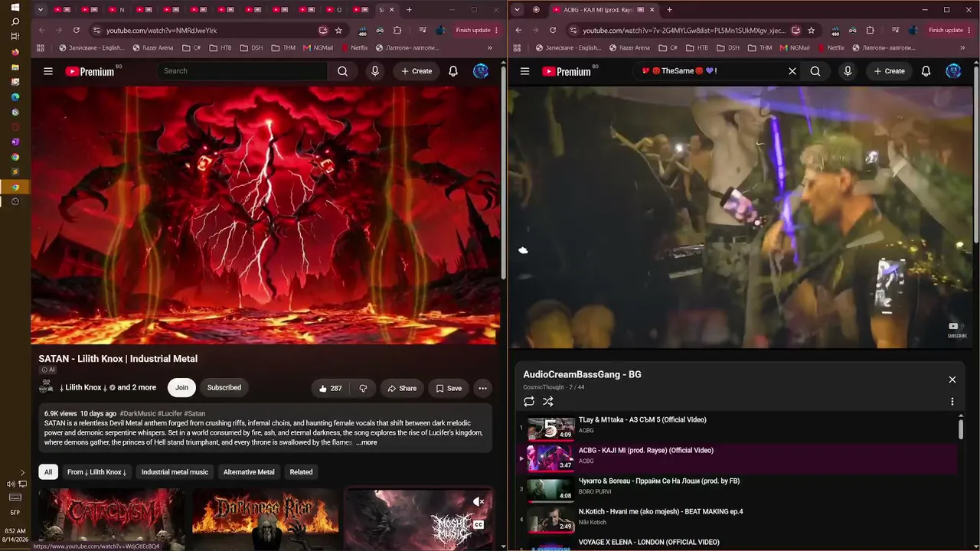Open Extensions puzzle icon in right browser
Screen dimensions: 980x551
pyautogui.click(x=870, y=30)
